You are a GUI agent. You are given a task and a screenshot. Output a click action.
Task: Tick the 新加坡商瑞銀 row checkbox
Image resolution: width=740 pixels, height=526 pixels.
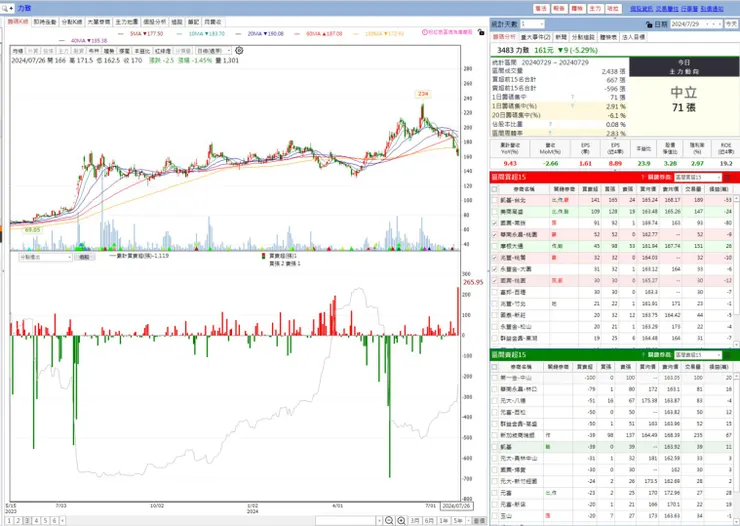(x=495, y=435)
